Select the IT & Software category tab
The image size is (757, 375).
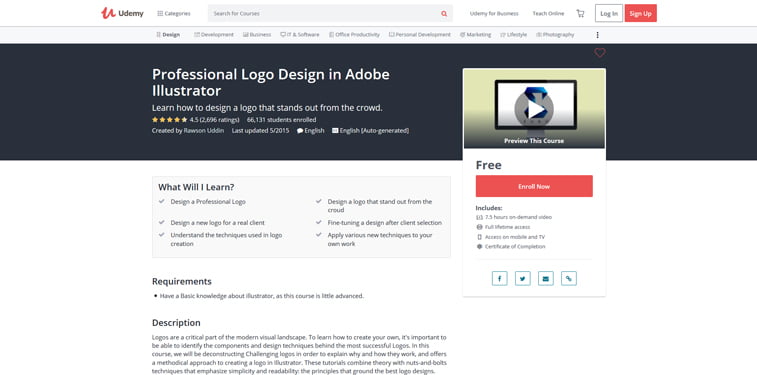(300, 35)
